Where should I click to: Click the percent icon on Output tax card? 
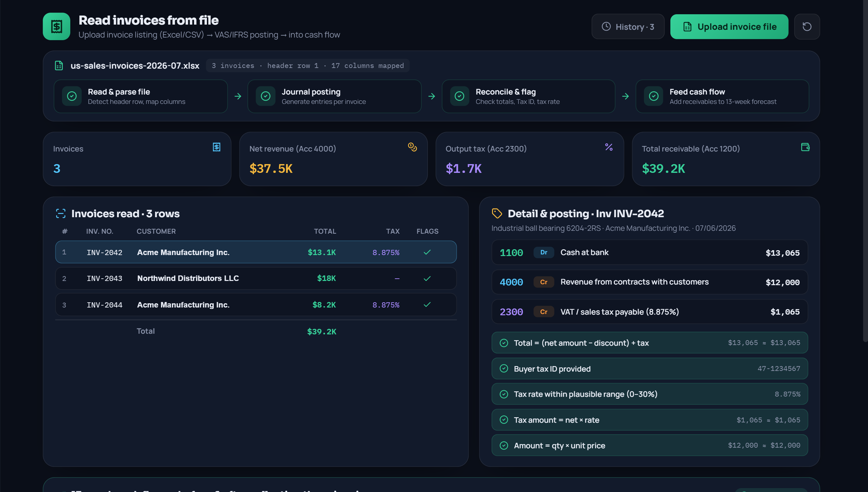click(x=609, y=147)
